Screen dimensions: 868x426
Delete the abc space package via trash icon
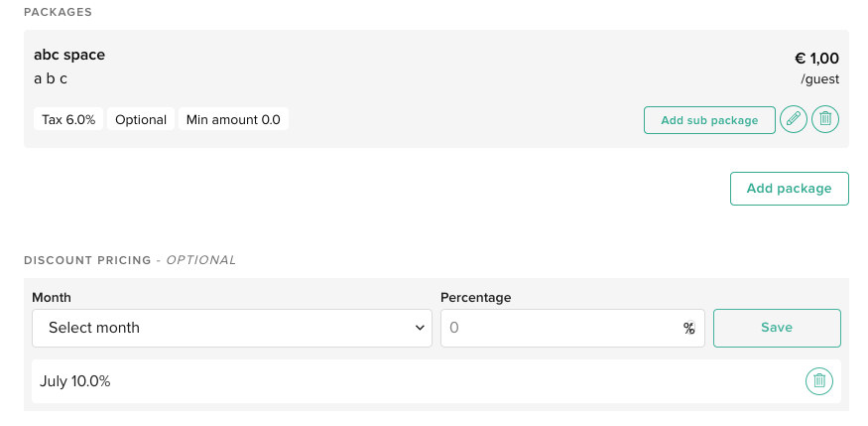click(825, 119)
